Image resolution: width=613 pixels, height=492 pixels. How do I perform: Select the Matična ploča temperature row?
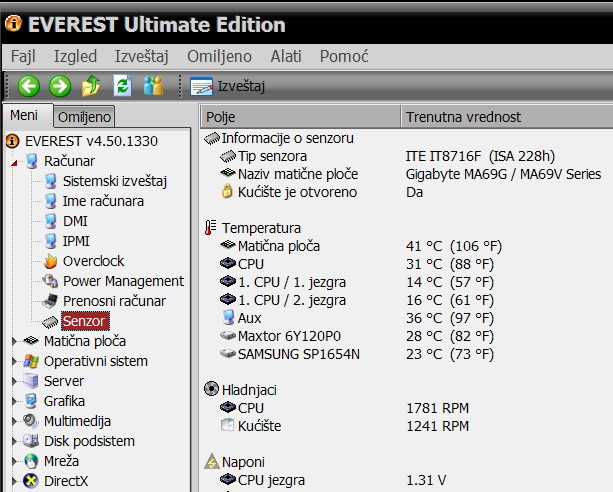360,246
